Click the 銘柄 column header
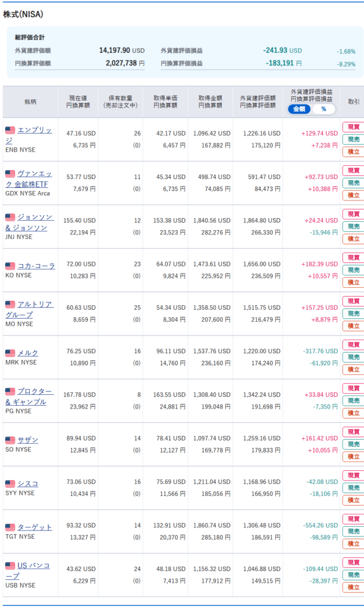Screen dimensions: 364x609 click(x=30, y=102)
